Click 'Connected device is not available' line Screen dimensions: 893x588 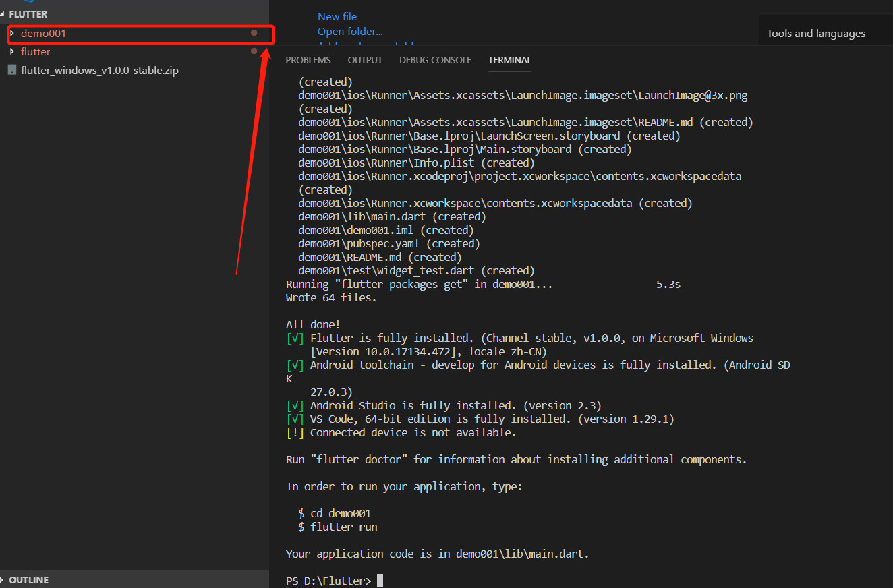click(401, 432)
